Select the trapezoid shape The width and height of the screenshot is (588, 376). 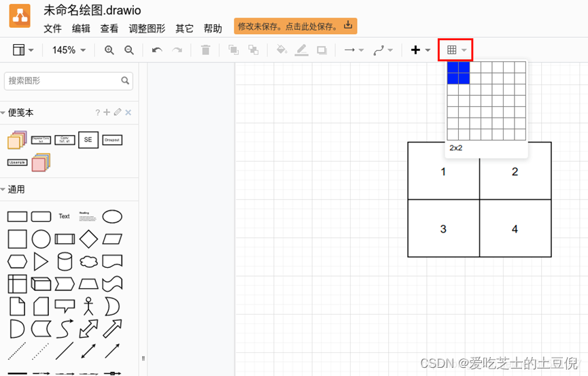click(88, 284)
